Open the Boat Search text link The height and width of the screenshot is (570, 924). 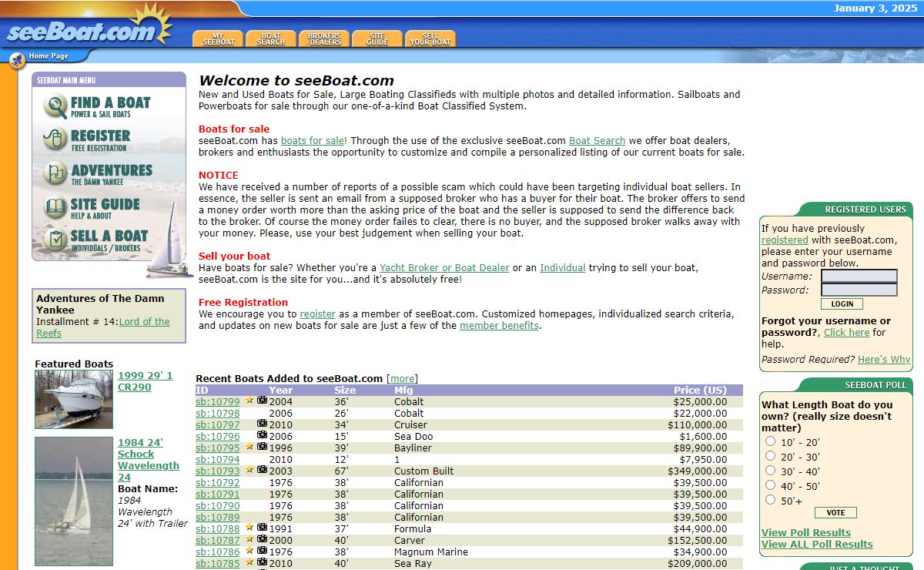point(597,141)
